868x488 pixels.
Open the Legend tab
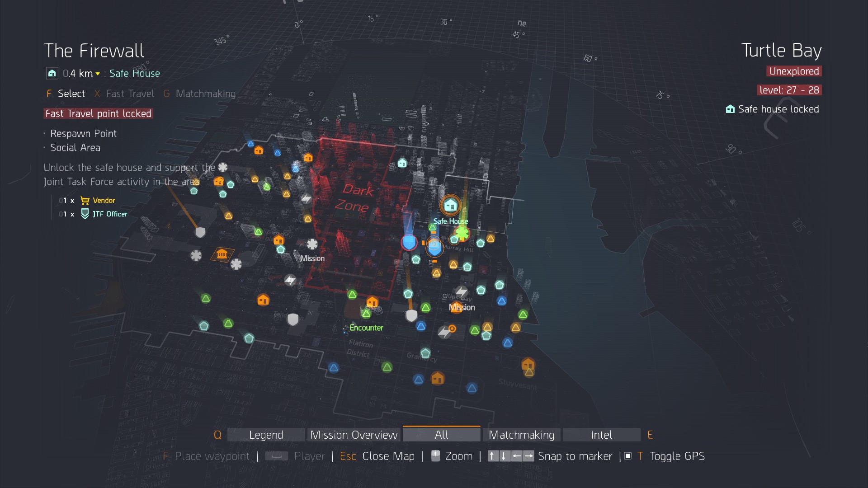pos(266,435)
